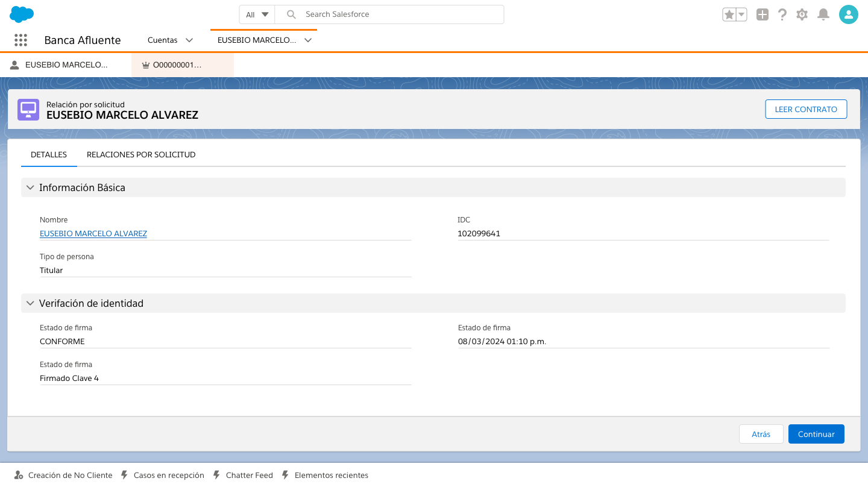Switch to the EUSEBIO MARCELO workspace subtab

click(x=66, y=65)
